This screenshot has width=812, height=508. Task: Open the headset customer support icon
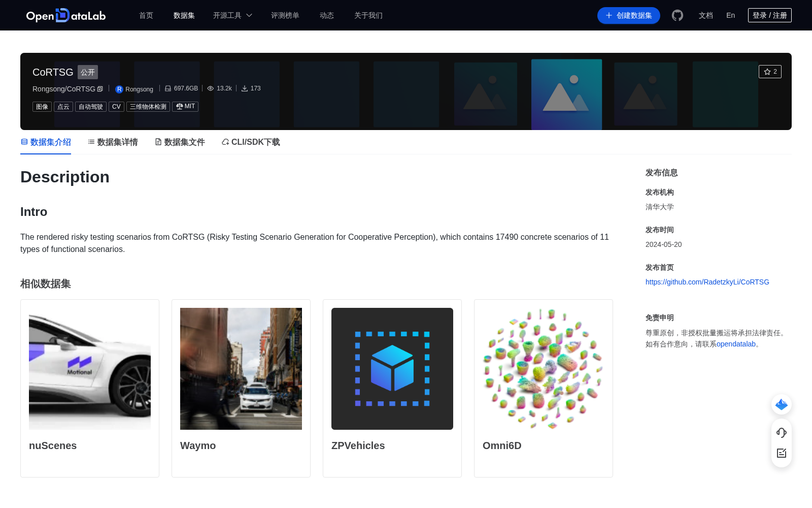(x=782, y=433)
